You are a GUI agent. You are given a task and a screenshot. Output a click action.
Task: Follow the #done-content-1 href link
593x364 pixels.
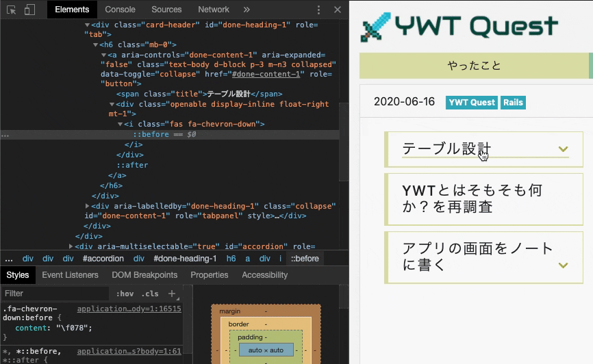(x=266, y=74)
